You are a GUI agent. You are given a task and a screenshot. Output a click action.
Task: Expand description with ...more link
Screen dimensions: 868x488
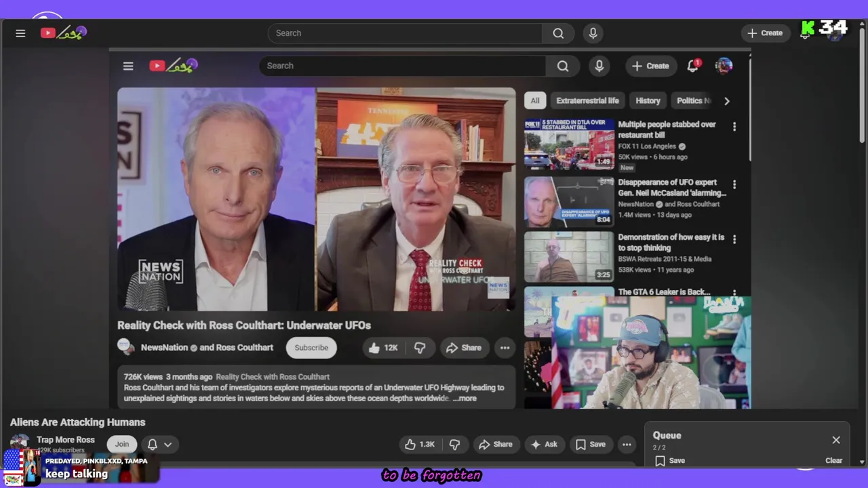pyautogui.click(x=465, y=399)
